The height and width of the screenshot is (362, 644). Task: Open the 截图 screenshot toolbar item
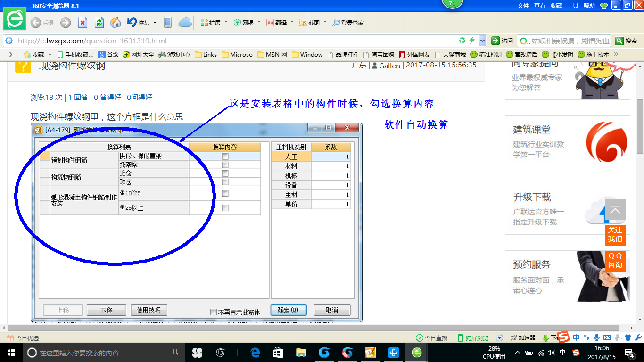click(x=310, y=23)
